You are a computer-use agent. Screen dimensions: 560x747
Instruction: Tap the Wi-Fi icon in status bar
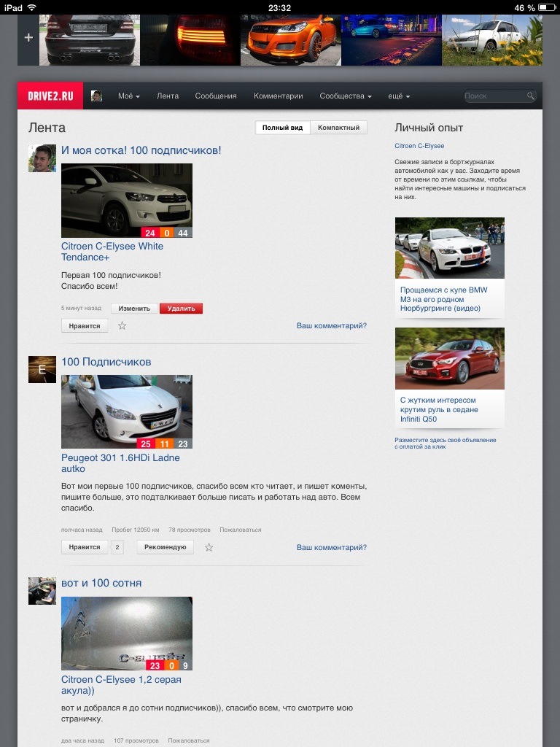pyautogui.click(x=32, y=7)
